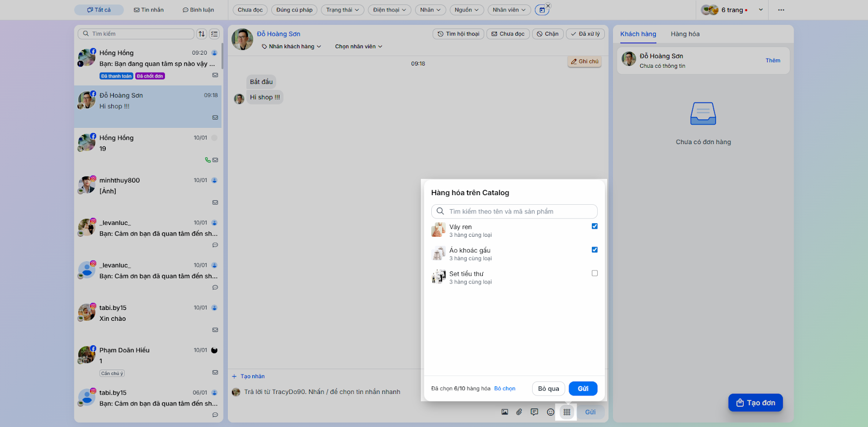Uncheck the Váy ren checkbox
This screenshot has width=868, height=427.
tap(595, 226)
